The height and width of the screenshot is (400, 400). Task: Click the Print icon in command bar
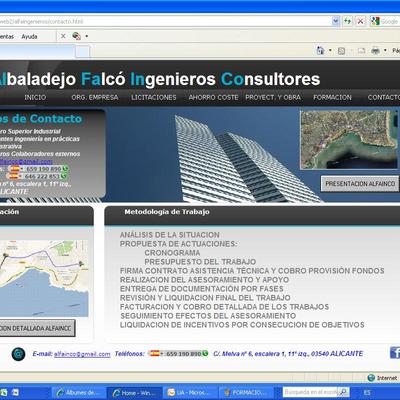[376, 51]
